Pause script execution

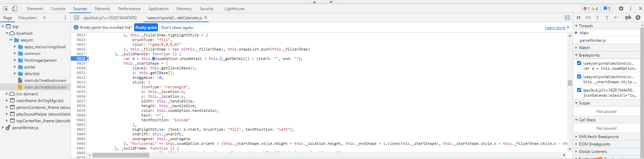pos(578,18)
